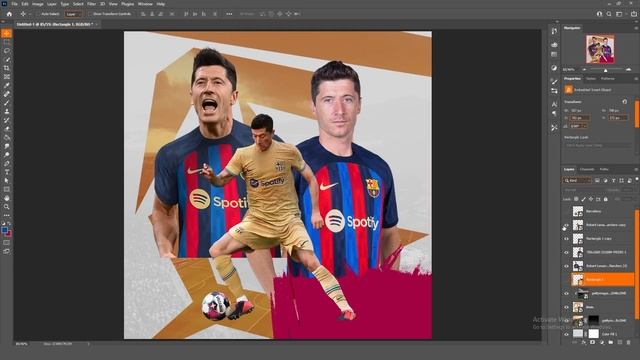Image resolution: width=640 pixels, height=360 pixels.
Task: Click the Home icon in options bar
Action: [9, 14]
